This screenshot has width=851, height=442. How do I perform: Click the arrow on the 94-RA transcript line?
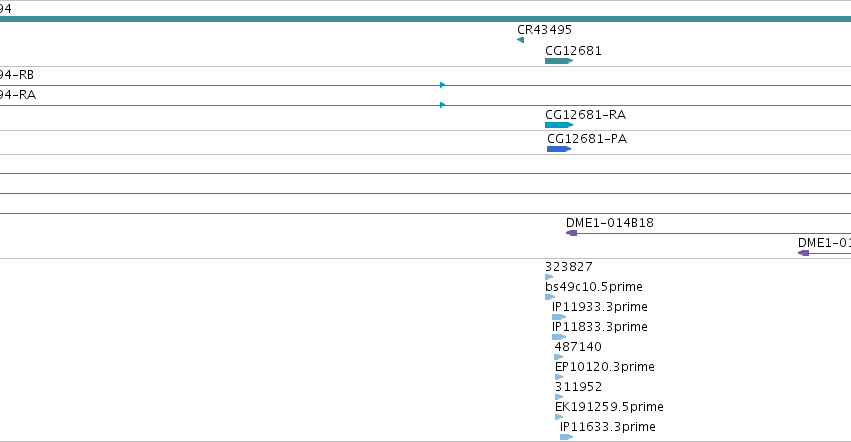443,105
